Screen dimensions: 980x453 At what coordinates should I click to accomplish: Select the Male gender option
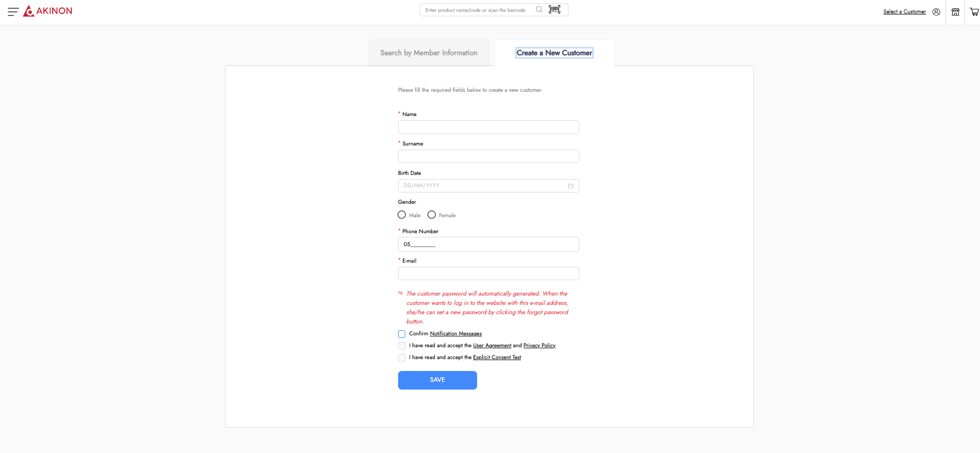(x=402, y=215)
